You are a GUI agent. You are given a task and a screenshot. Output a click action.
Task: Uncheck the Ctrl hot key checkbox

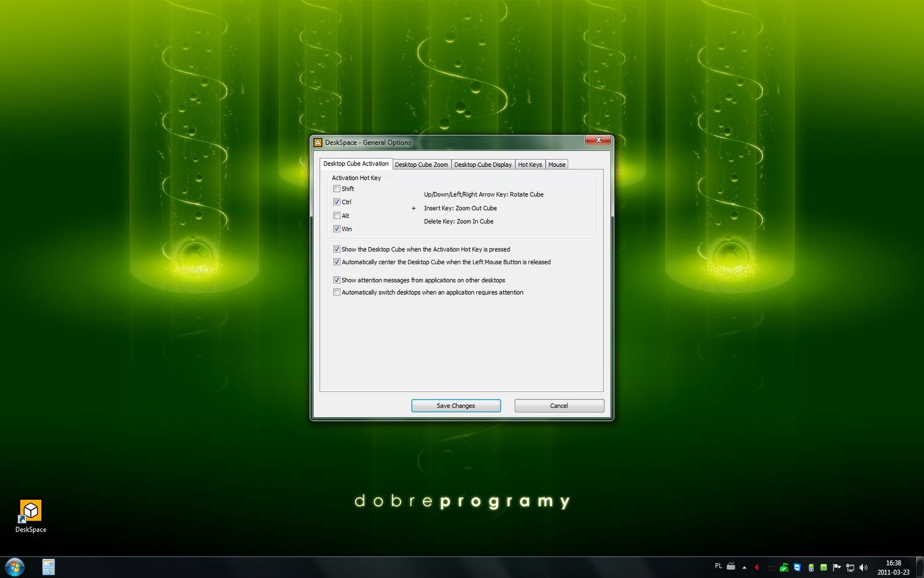tap(337, 202)
